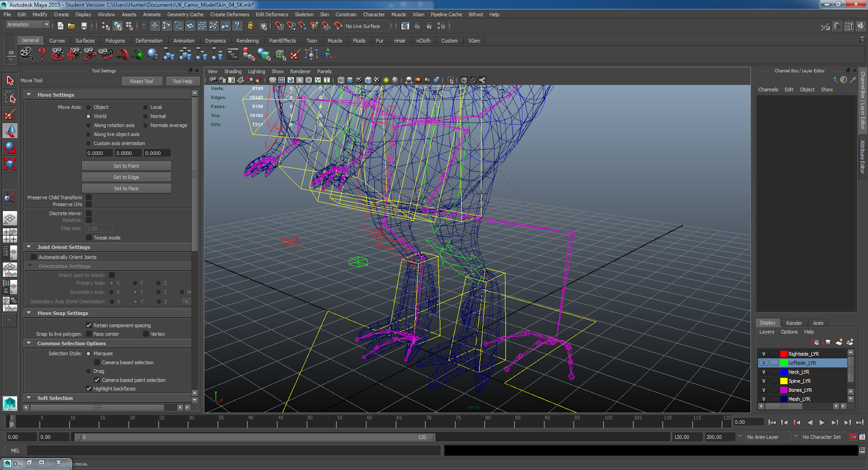Select the Scale tool in the toolbox
The width and height of the screenshot is (868, 470).
pos(10,164)
